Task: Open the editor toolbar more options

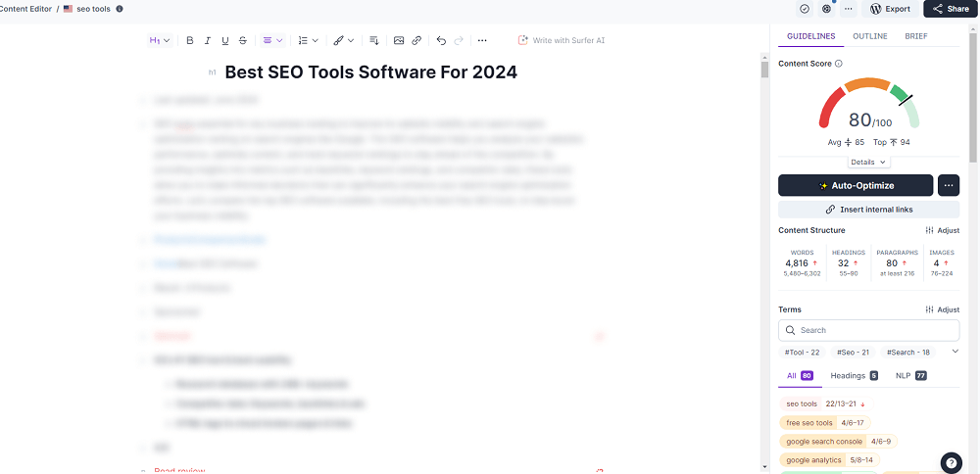Action: click(482, 40)
